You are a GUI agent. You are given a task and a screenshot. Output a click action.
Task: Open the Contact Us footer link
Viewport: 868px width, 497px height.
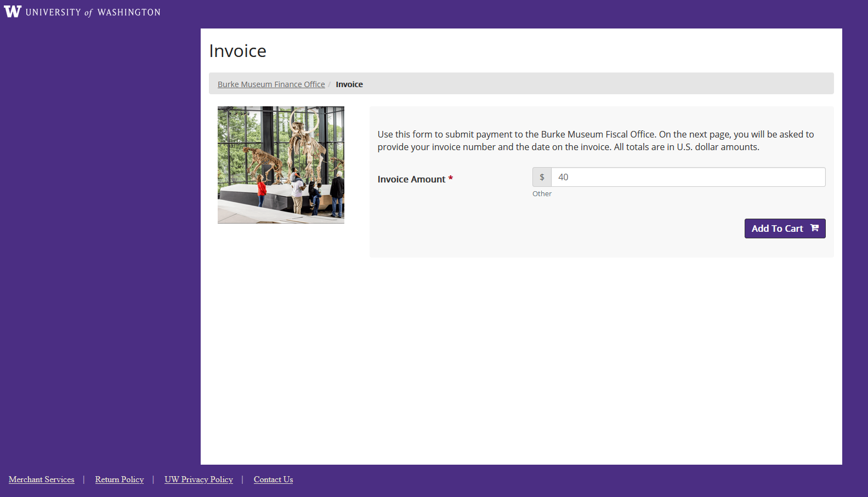click(x=273, y=479)
